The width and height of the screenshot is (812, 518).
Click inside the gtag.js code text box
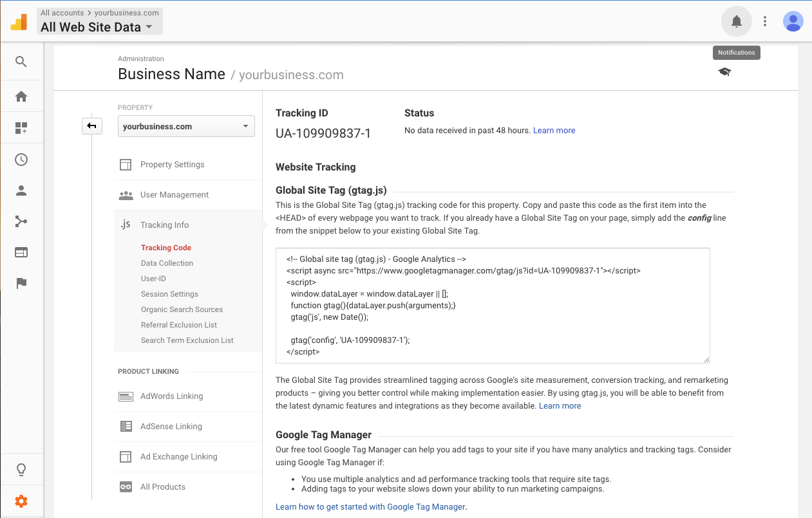coord(493,306)
